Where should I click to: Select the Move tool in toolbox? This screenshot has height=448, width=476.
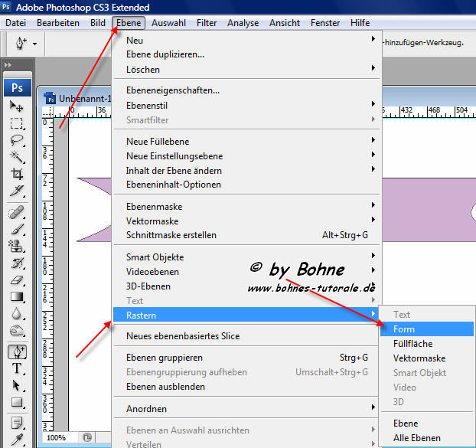pyautogui.click(x=17, y=106)
